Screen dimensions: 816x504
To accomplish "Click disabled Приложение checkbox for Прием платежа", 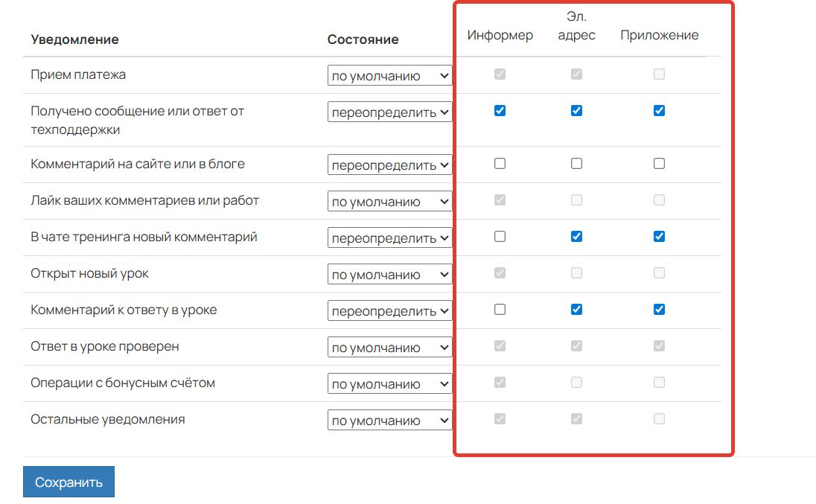I will point(659,74).
